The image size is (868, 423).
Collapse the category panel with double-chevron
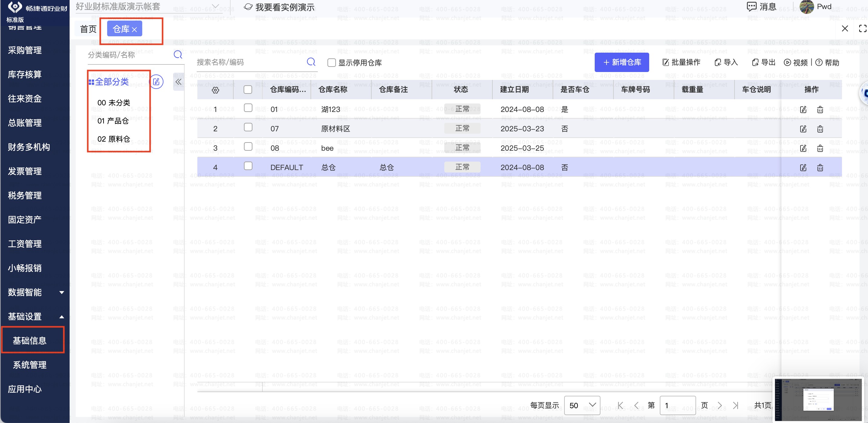click(179, 82)
